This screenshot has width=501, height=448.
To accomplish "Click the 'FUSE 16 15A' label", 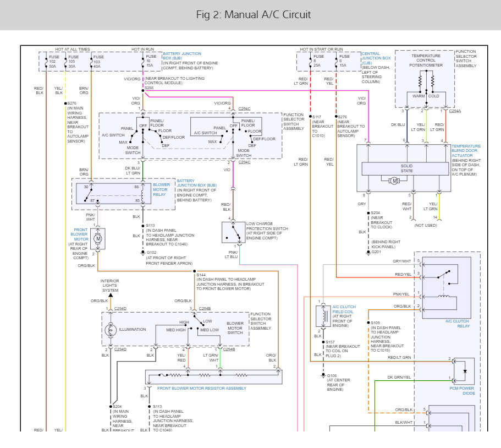I will click(x=151, y=61).
